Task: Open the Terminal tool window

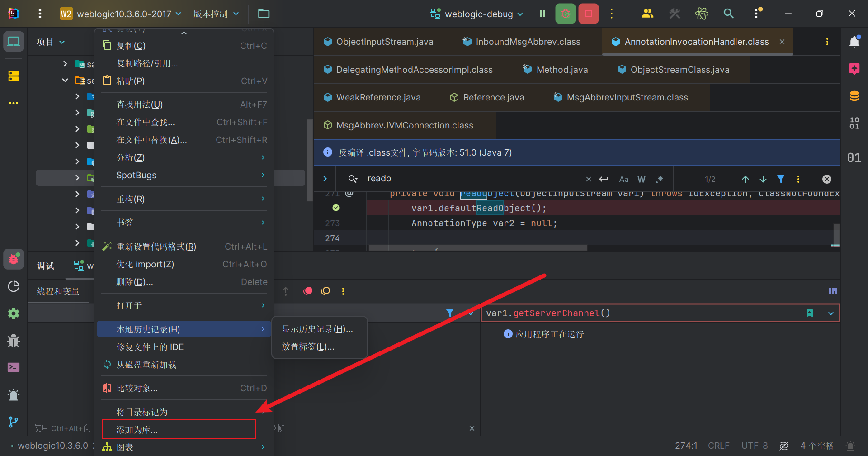Action: (14, 367)
